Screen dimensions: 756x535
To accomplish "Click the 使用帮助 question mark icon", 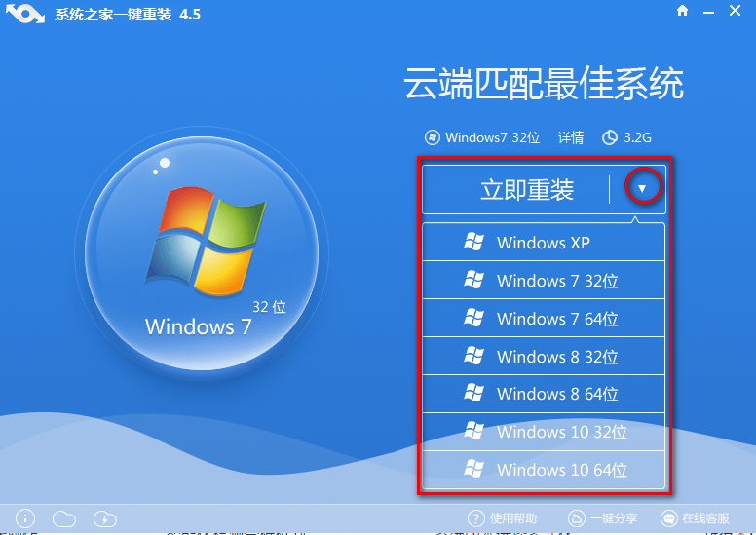I will pyautogui.click(x=476, y=518).
